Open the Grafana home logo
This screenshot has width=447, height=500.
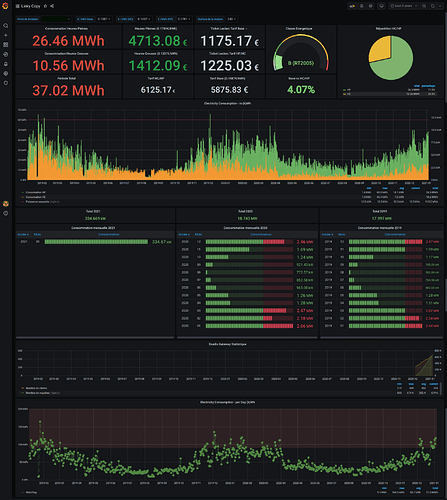coord(5,6)
